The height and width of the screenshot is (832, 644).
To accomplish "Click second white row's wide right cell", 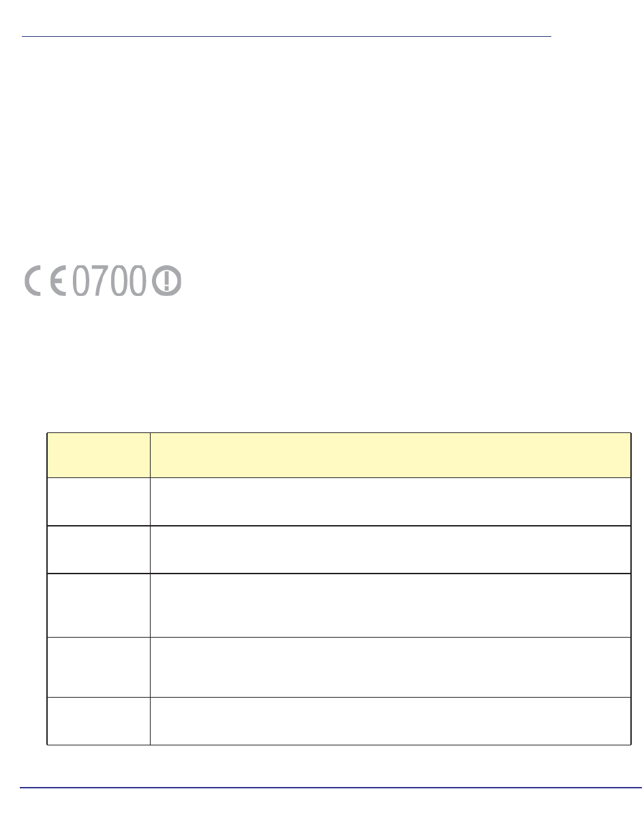I will pos(390,549).
